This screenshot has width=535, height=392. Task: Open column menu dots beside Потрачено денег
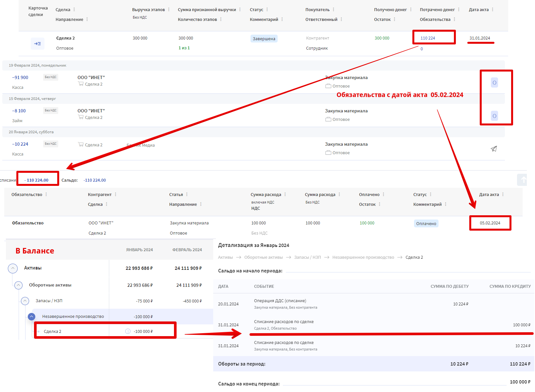pos(459,9)
